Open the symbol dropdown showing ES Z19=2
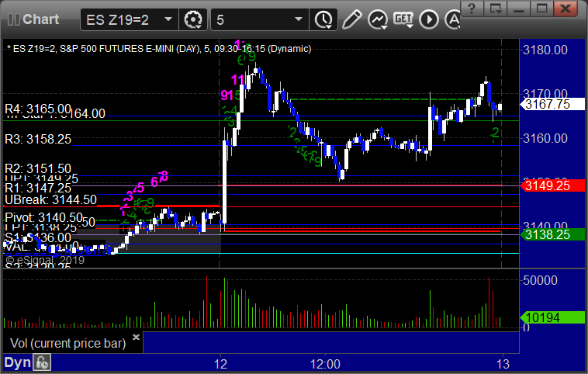 [x=129, y=19]
